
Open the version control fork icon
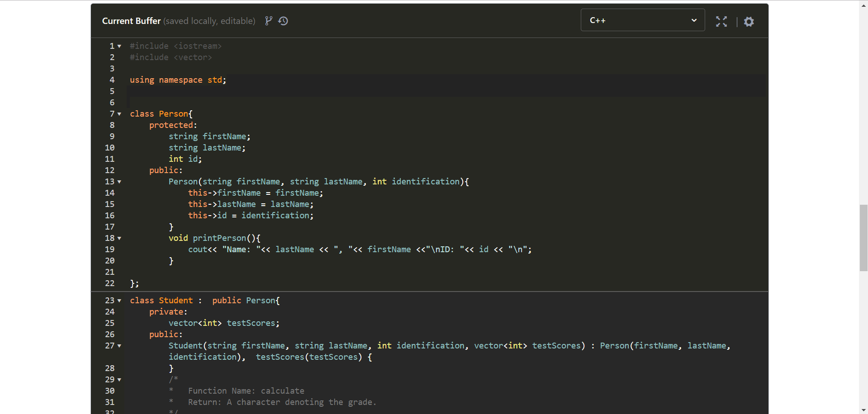pyautogui.click(x=269, y=21)
